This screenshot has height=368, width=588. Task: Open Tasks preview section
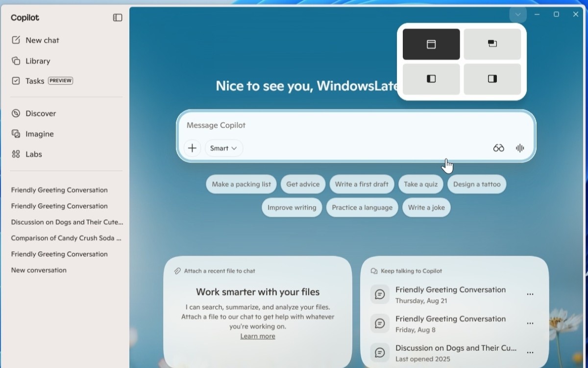pos(42,81)
